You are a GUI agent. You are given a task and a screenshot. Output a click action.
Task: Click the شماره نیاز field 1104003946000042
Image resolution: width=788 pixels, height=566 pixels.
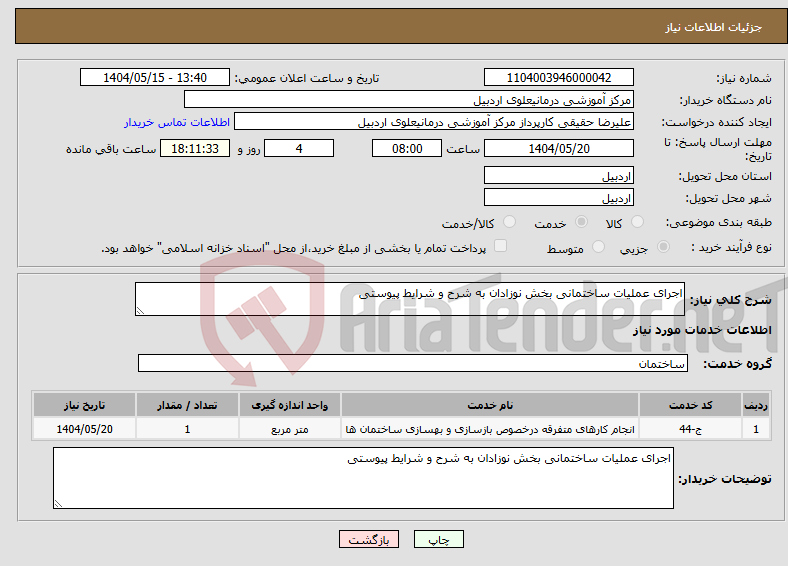point(558,77)
